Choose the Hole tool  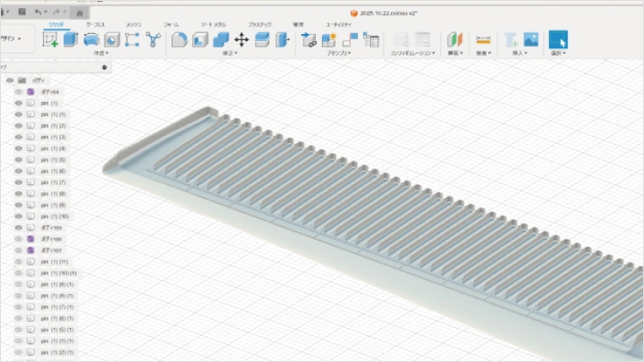pos(112,40)
